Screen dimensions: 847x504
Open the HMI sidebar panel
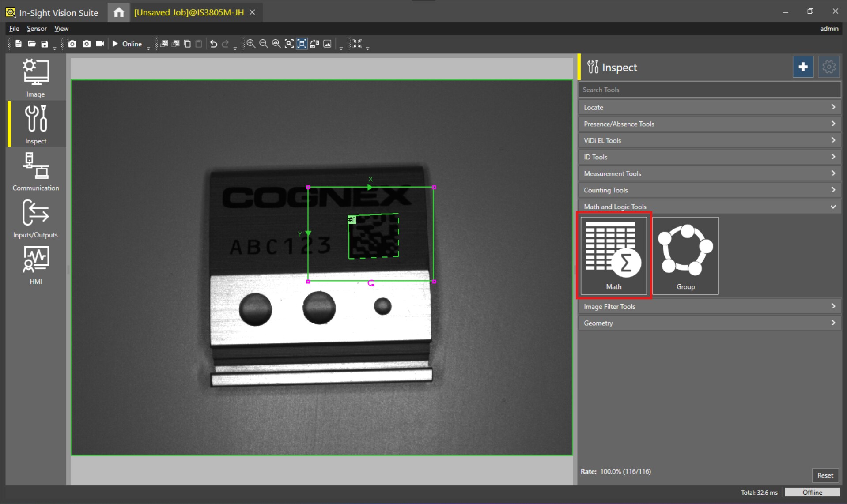(35, 265)
